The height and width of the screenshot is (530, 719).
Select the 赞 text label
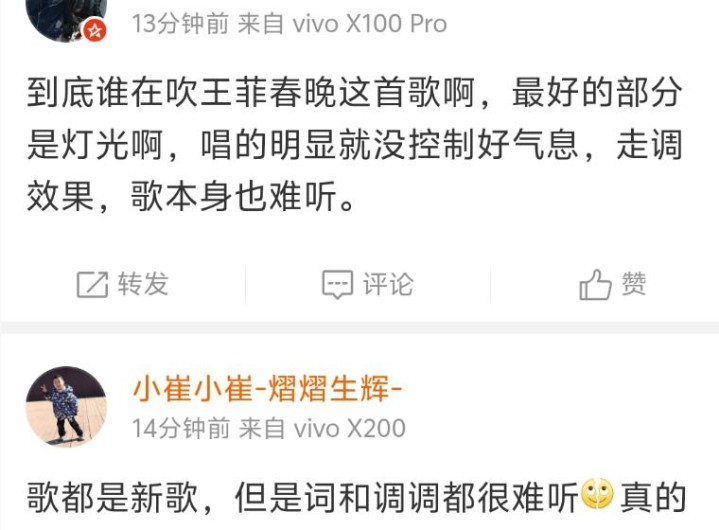[634, 283]
